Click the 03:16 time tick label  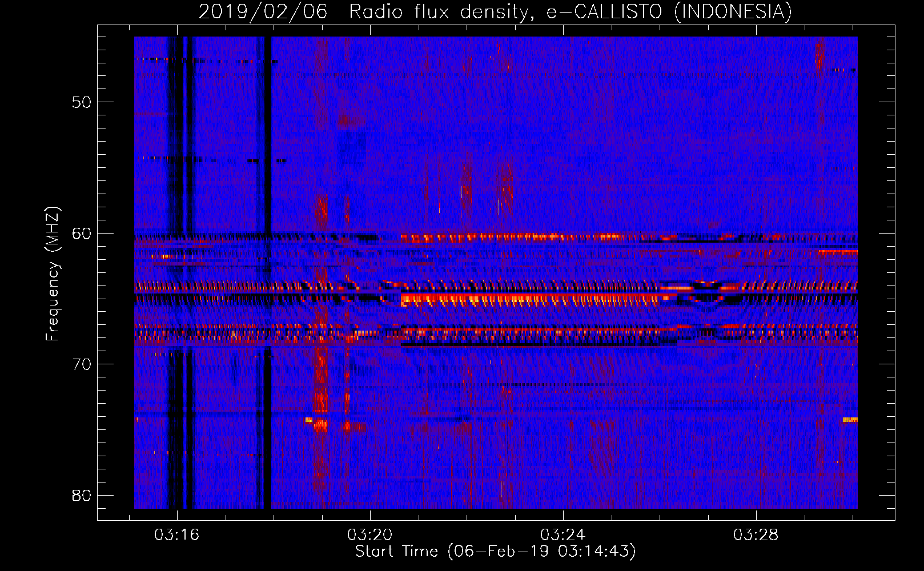click(176, 535)
